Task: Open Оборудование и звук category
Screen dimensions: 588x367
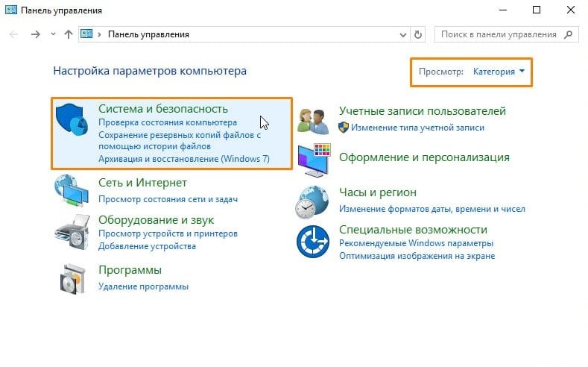Action: 156,219
